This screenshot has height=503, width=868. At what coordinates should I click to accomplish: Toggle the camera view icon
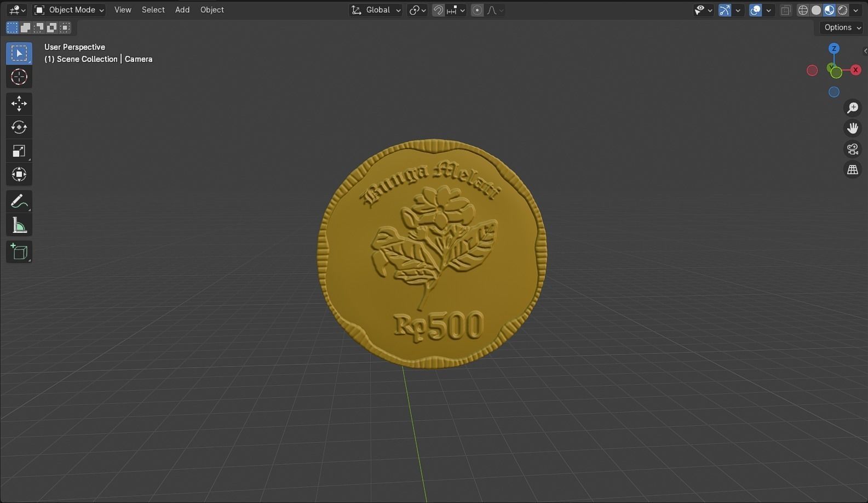(853, 149)
